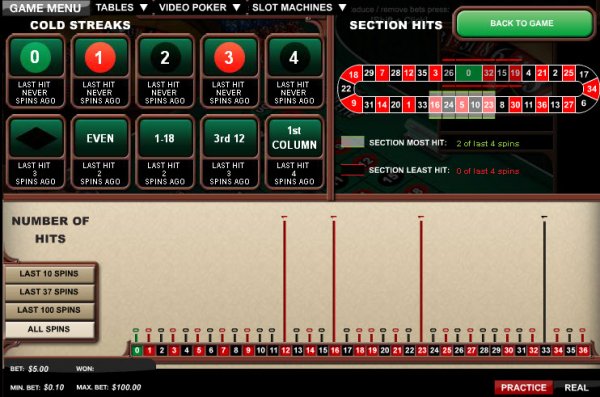Switch to Last 10 Spins view

[x=49, y=274]
